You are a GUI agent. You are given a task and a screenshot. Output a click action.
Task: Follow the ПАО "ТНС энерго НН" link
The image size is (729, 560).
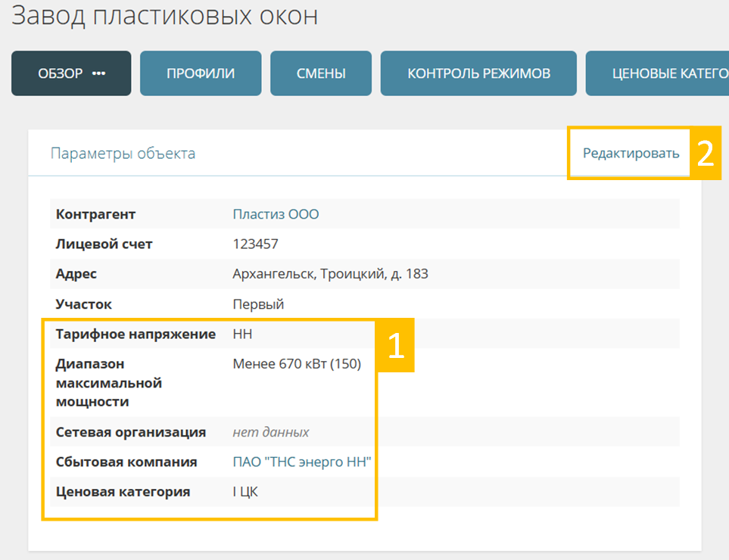[302, 462]
